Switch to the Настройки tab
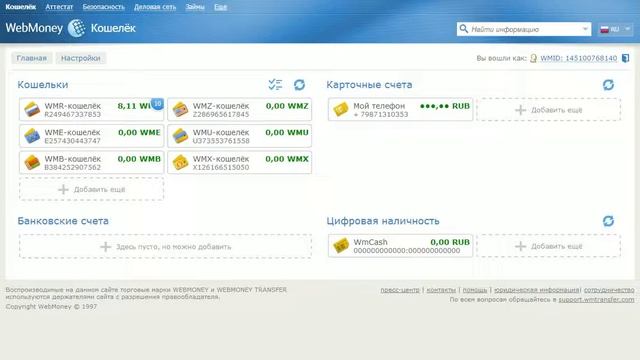Image resolution: width=640 pixels, height=360 pixels. (80, 58)
